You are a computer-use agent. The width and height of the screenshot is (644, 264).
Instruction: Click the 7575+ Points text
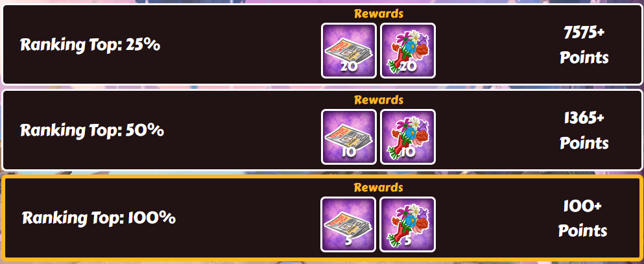[x=584, y=45]
